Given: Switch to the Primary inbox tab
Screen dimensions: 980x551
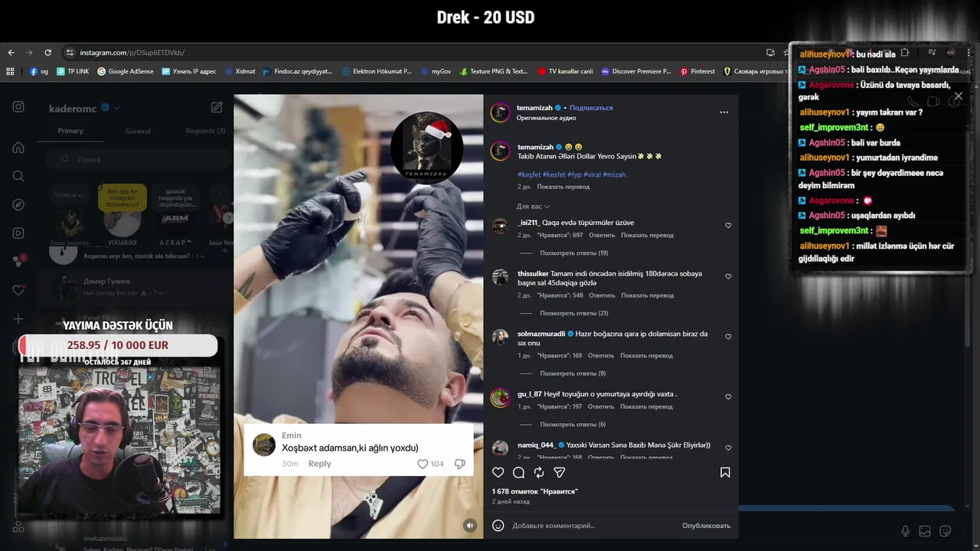Looking at the screenshot, I should (70, 131).
